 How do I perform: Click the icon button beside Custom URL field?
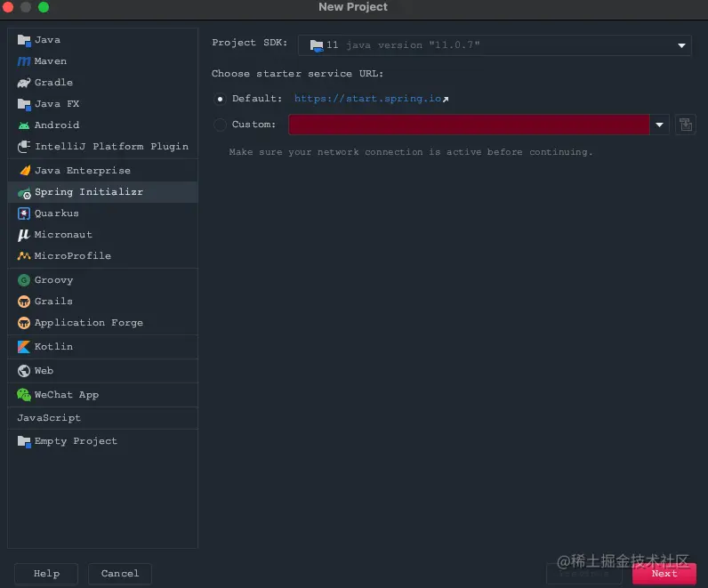pyautogui.click(x=686, y=125)
